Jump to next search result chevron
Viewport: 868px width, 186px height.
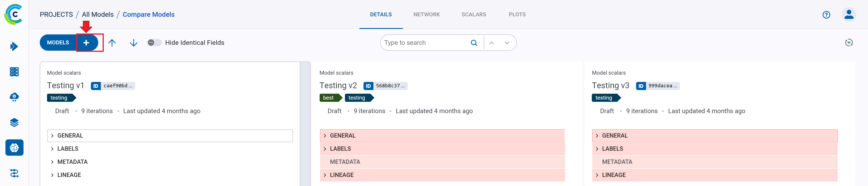coord(507,43)
